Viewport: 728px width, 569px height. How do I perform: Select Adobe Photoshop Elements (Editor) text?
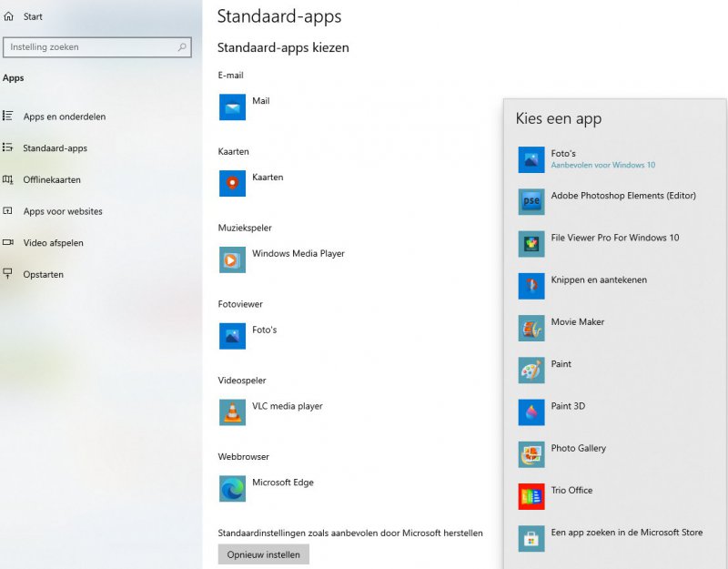coord(623,196)
